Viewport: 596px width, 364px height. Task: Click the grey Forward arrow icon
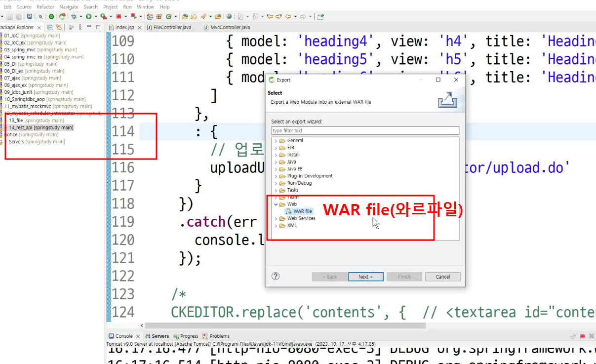(x=303, y=16)
